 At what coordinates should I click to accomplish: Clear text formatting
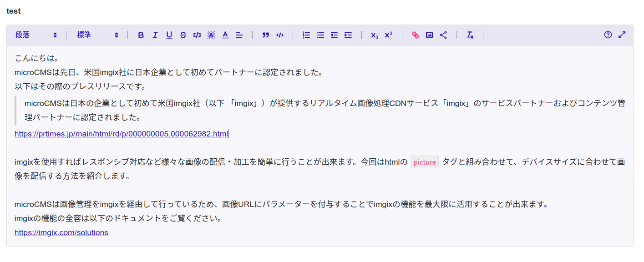470,35
